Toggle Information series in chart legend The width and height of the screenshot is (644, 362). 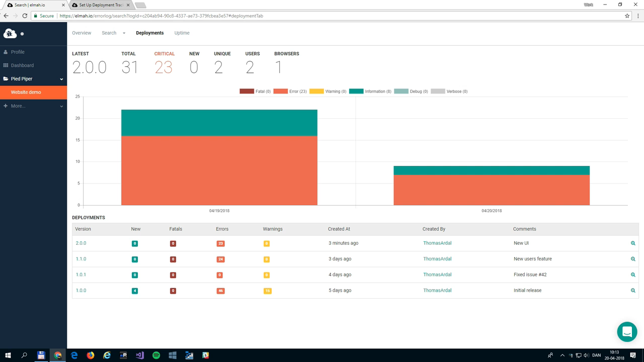[x=370, y=92]
